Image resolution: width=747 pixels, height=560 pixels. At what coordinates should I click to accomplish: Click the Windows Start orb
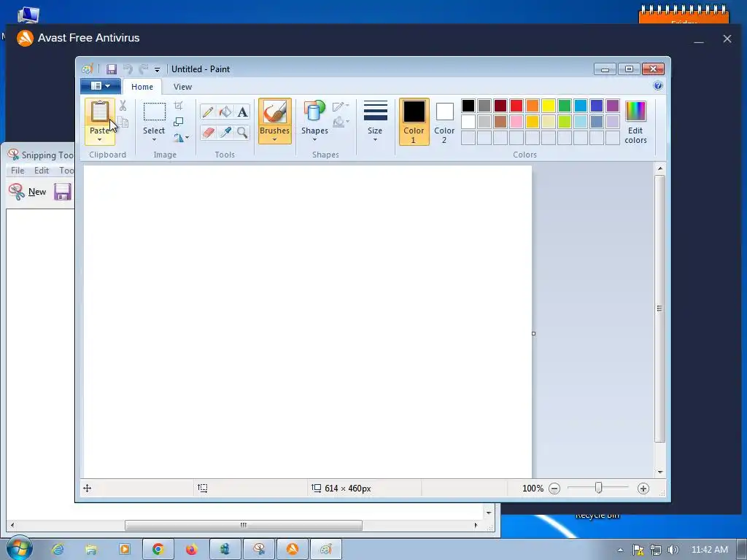click(19, 548)
